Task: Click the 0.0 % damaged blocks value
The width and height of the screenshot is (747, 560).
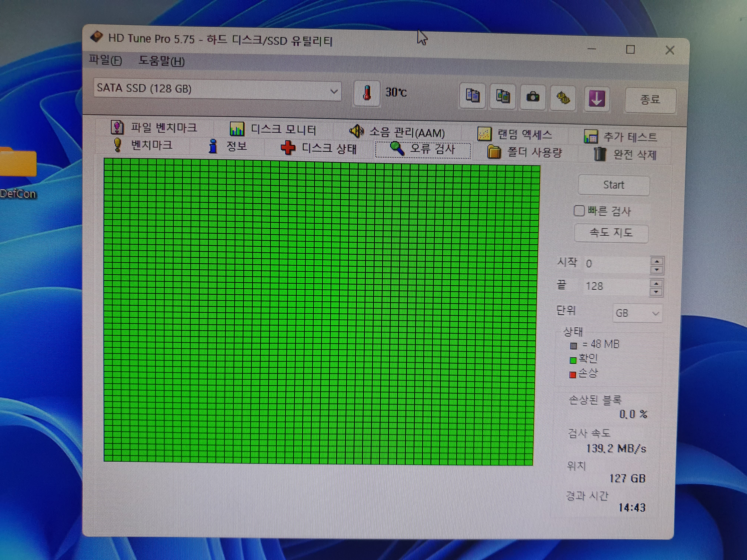Action: pyautogui.click(x=633, y=414)
